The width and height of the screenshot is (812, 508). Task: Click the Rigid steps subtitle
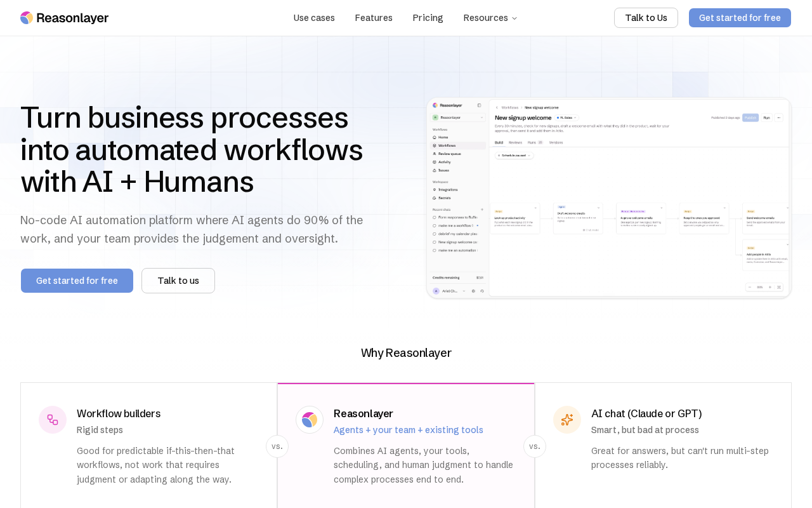click(x=100, y=430)
